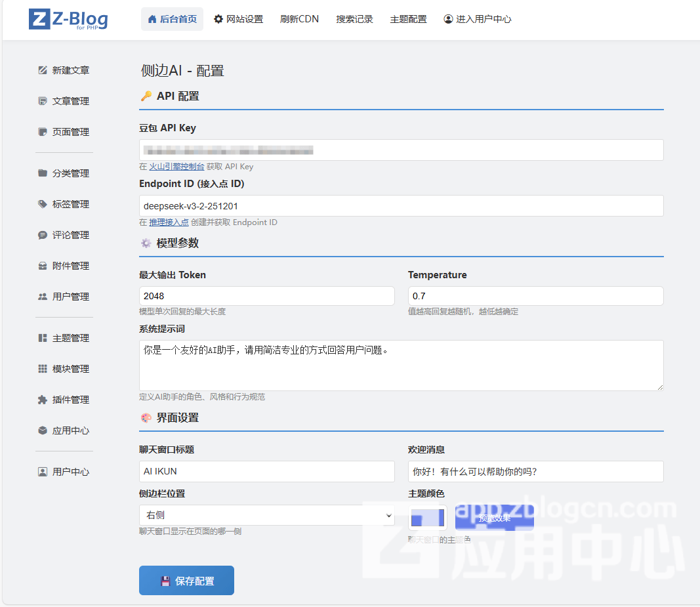Click the 系统提示词 text area

click(401, 365)
